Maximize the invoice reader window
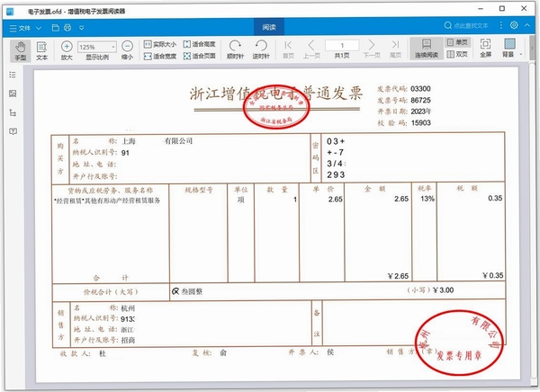The height and width of the screenshot is (392, 540). 502,9
